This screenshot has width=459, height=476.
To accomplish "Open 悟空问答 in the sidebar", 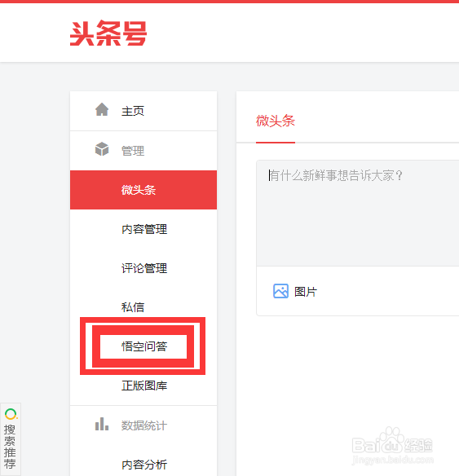I will pyautogui.click(x=143, y=346).
